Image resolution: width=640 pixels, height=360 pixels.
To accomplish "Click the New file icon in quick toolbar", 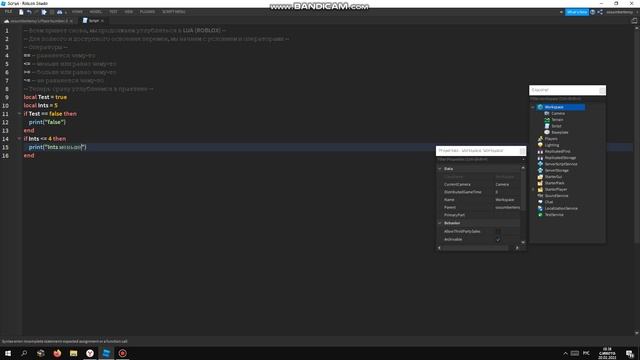I will tap(21, 12).
